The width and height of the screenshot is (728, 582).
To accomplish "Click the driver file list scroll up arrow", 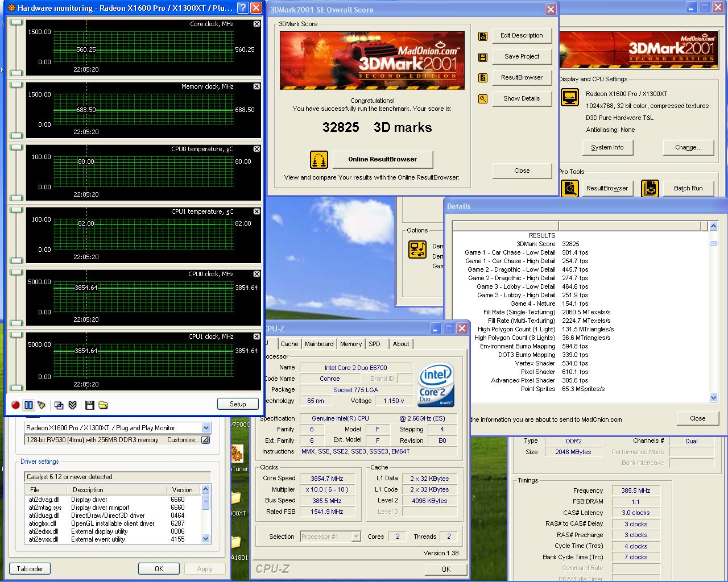I will tap(206, 489).
